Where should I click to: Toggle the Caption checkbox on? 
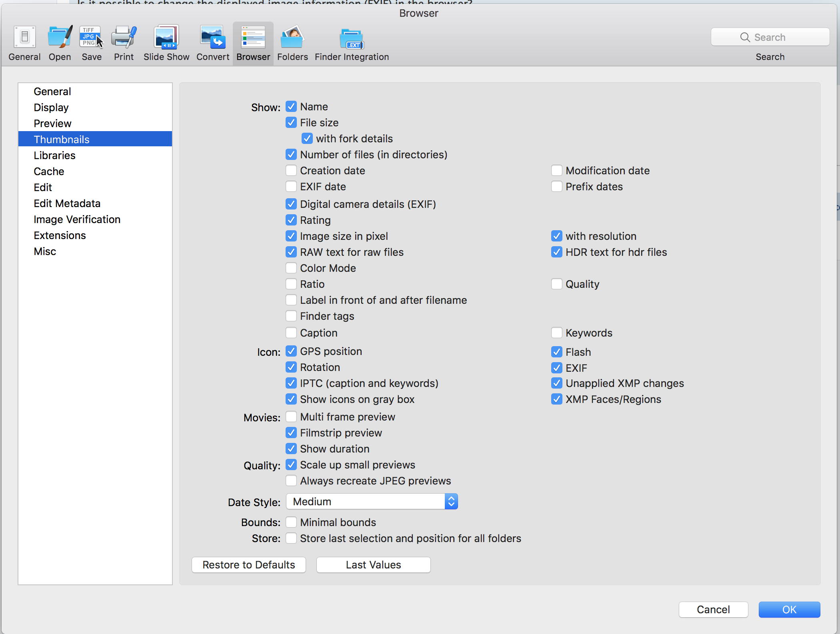click(291, 332)
